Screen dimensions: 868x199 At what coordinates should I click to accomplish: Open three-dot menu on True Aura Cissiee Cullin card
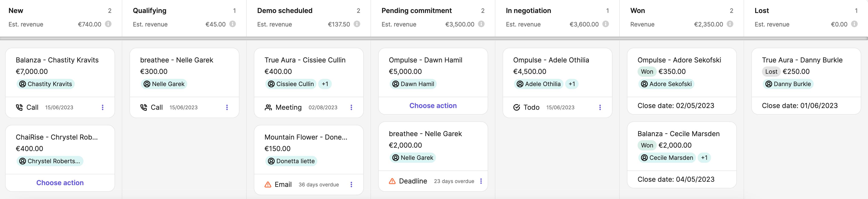[x=351, y=107]
